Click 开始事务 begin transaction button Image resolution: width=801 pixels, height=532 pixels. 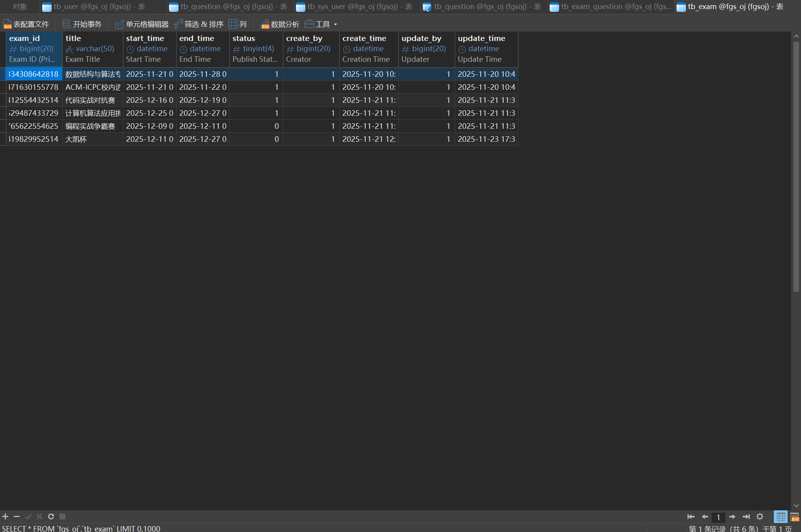[x=82, y=24]
